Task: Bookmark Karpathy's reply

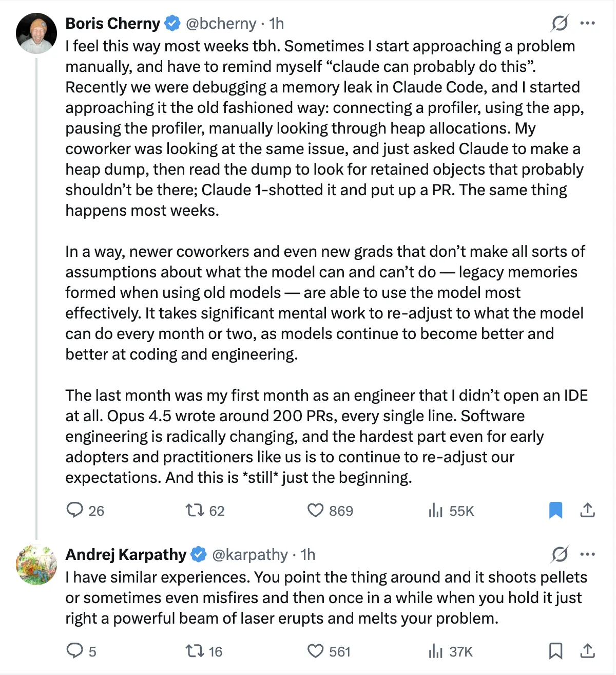Action: (x=556, y=651)
